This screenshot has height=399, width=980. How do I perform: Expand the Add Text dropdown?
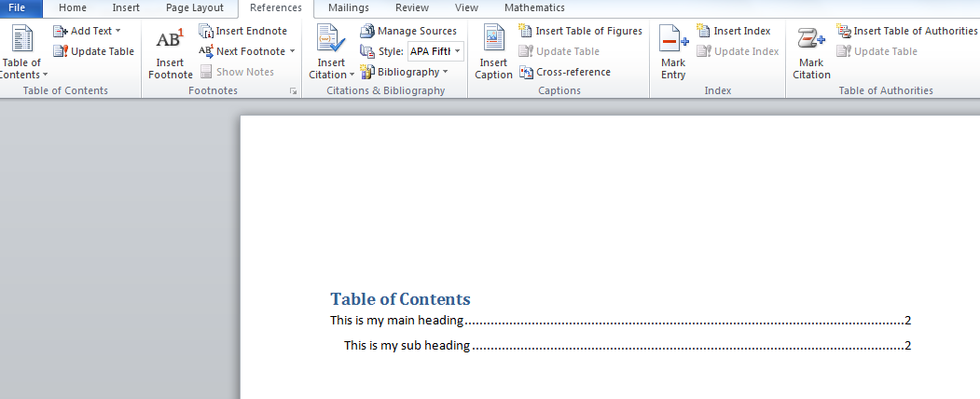(x=117, y=31)
